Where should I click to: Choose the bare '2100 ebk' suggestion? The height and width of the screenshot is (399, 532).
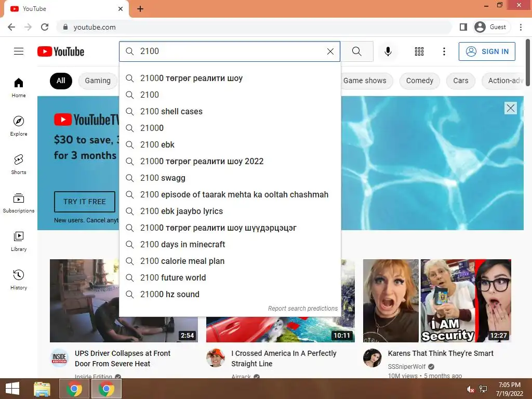pyautogui.click(x=230, y=144)
